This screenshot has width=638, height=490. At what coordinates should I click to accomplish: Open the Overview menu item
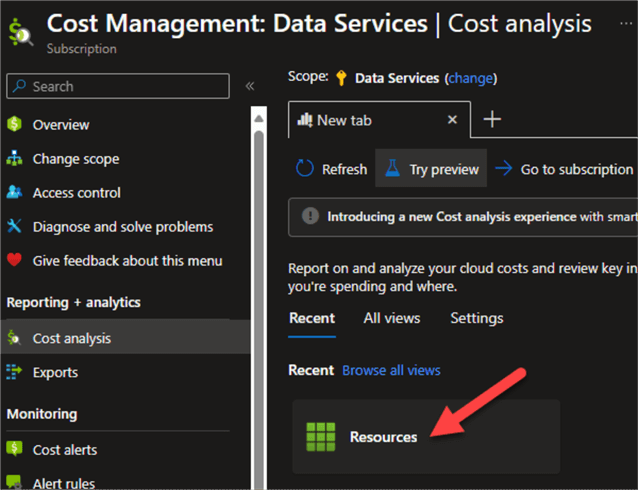[60, 125]
